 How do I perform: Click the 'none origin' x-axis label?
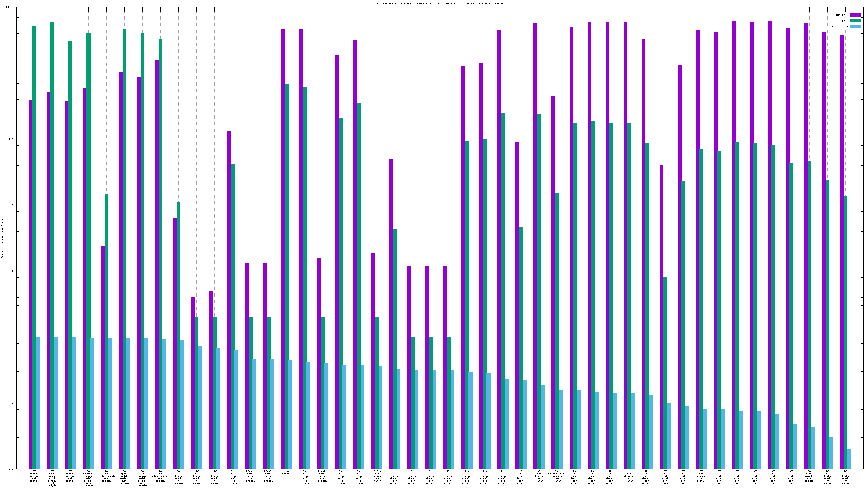pos(286,472)
